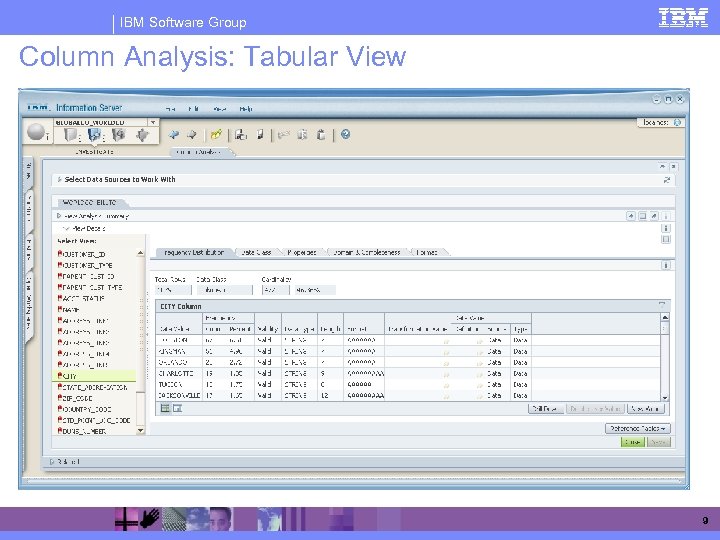The height and width of the screenshot is (540, 720).
Task: Open the Domain & Completeness tab
Action: coord(366,252)
